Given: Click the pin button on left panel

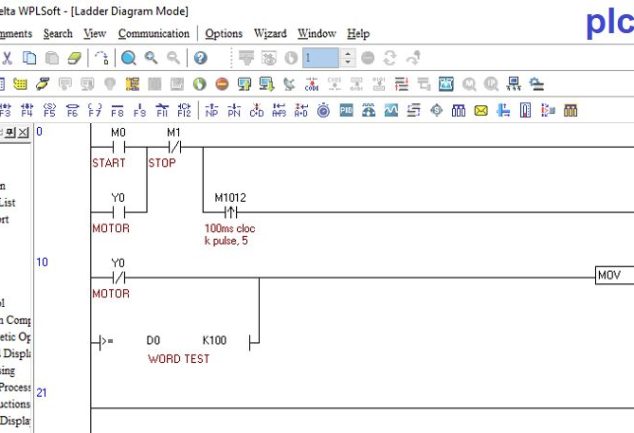Looking at the screenshot, I should [x=11, y=133].
